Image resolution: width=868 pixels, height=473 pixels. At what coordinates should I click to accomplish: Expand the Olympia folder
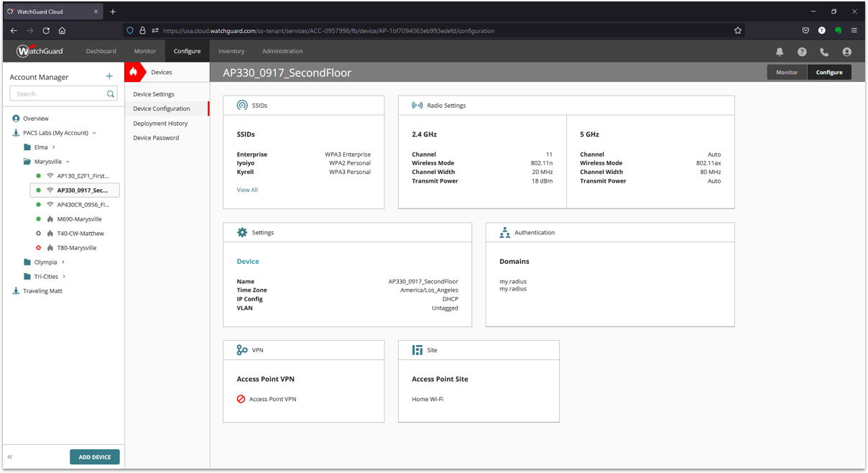[63, 262]
